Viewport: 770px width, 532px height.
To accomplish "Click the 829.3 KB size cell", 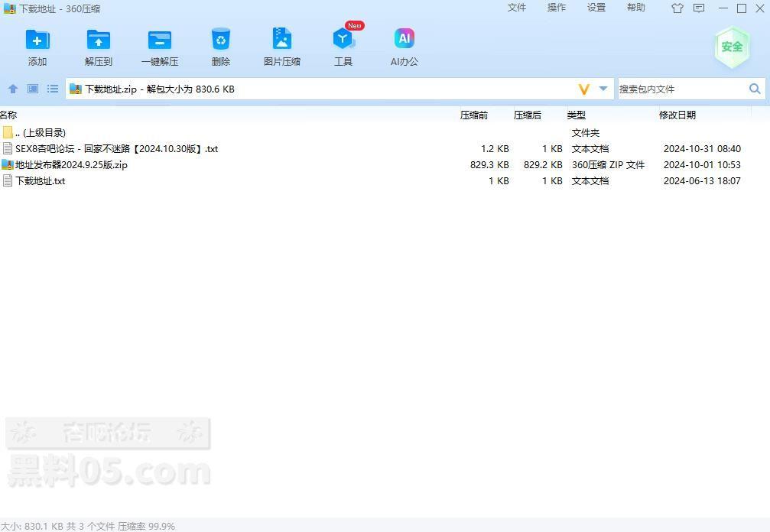I will click(489, 165).
